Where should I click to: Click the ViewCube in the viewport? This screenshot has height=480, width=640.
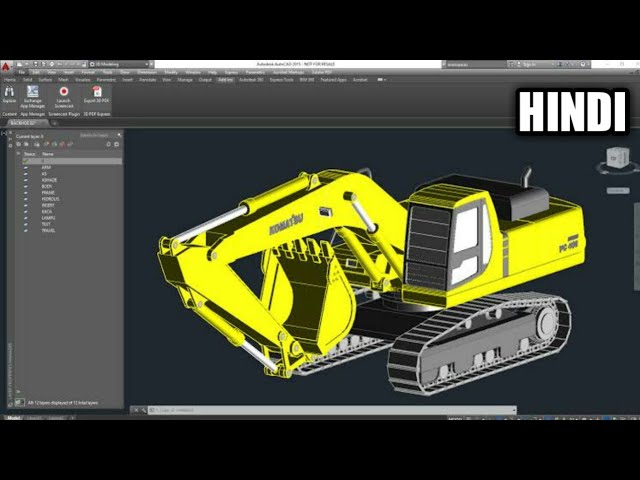click(616, 158)
